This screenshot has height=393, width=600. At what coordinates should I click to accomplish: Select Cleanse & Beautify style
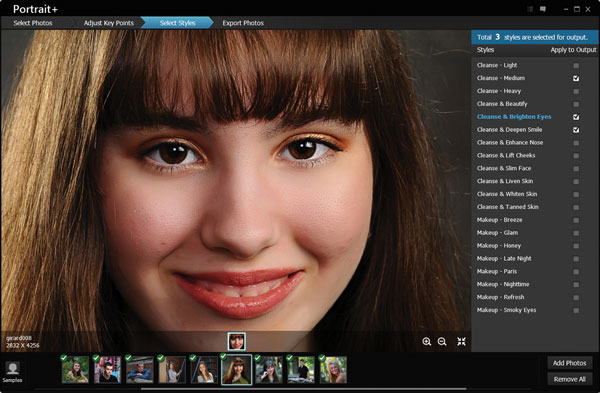[x=502, y=104]
